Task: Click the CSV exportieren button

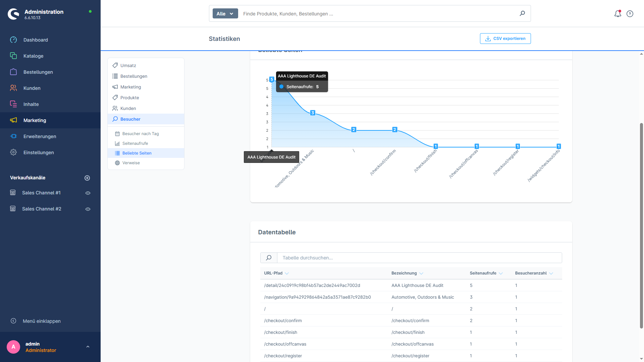Action: click(505, 39)
